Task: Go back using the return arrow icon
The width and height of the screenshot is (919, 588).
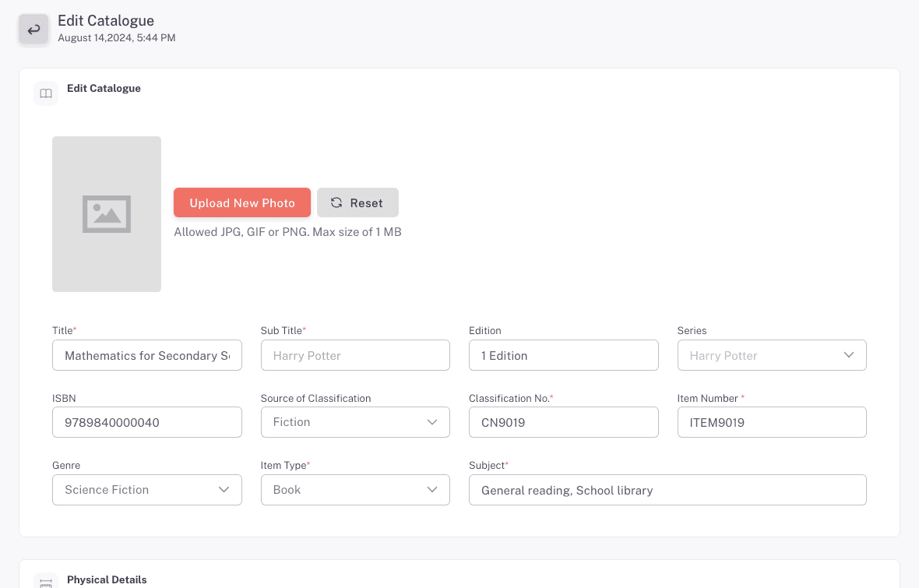Action: pos(33,30)
